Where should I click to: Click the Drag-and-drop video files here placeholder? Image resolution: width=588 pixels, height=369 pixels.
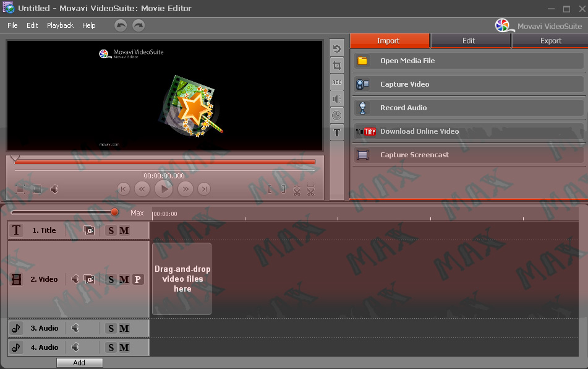(x=182, y=279)
